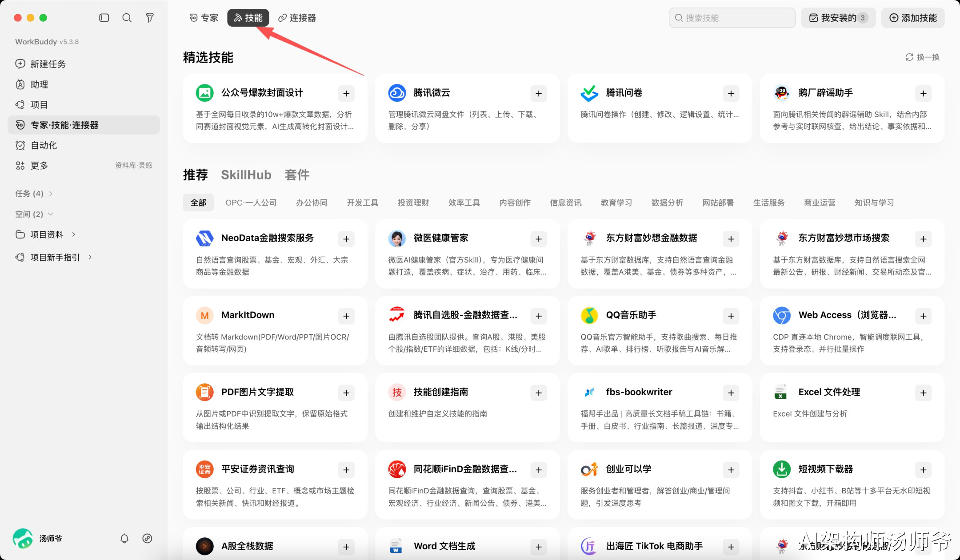Filter by 投资理财 category
Screen dimensions: 960x560
(413, 203)
